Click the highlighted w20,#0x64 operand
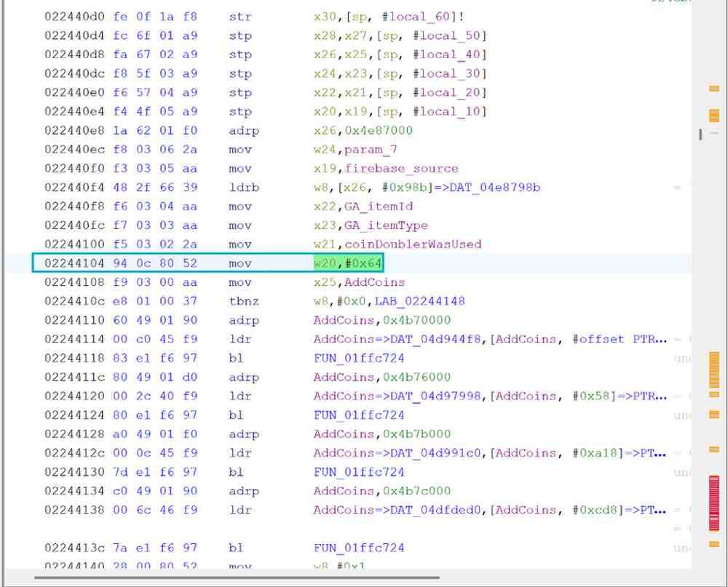The image size is (728, 587). click(349, 263)
